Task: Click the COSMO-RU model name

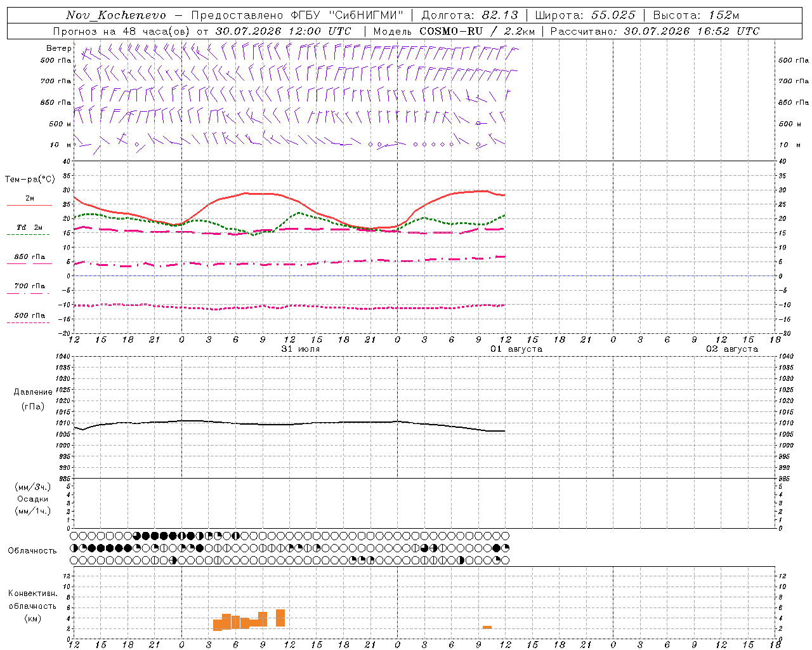Action: tap(451, 31)
